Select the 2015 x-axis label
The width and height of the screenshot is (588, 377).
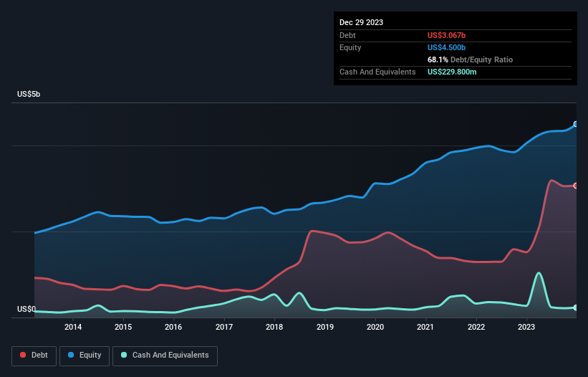point(123,327)
